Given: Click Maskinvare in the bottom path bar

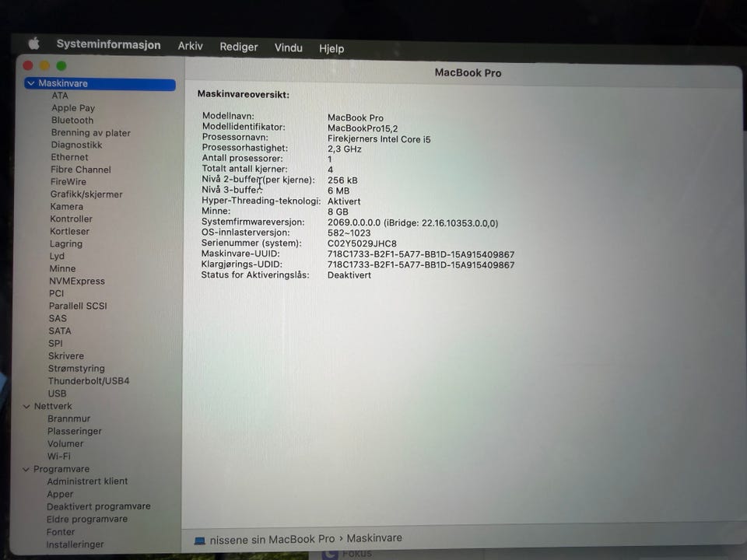Looking at the screenshot, I should pos(374,538).
